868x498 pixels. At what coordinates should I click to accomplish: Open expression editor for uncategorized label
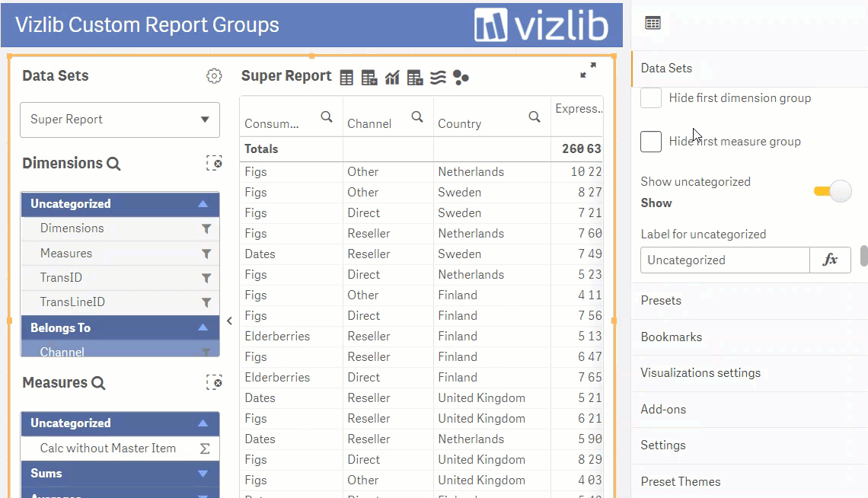point(830,260)
